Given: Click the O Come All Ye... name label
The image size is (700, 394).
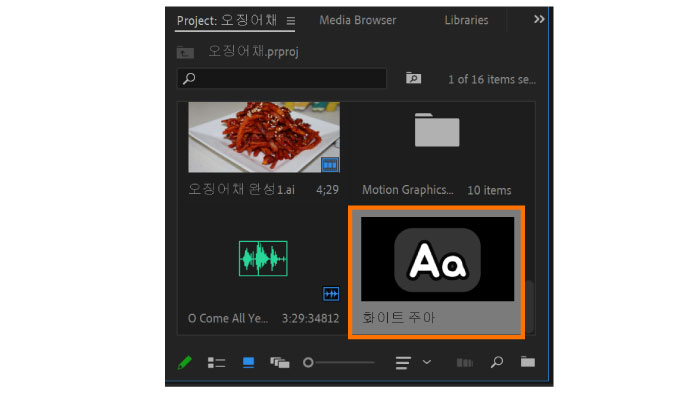Looking at the screenshot, I should (228, 319).
